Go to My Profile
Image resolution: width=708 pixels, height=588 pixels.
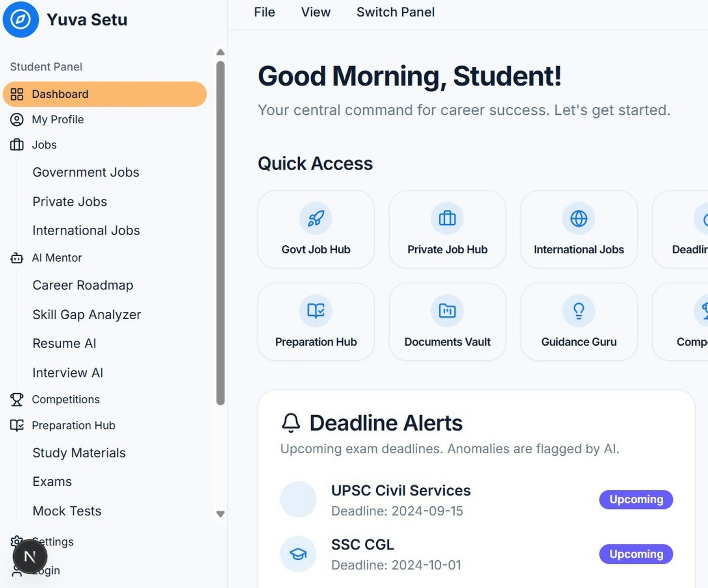pyautogui.click(x=58, y=119)
